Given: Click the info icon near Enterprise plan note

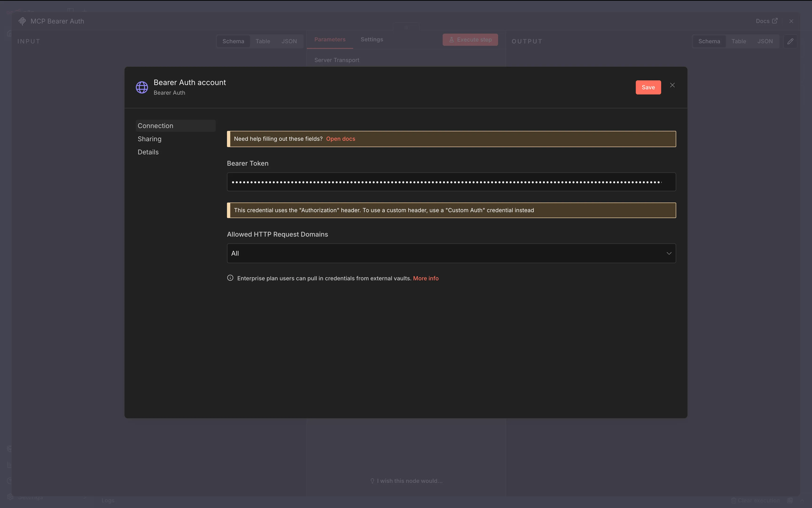Looking at the screenshot, I should click(x=230, y=278).
